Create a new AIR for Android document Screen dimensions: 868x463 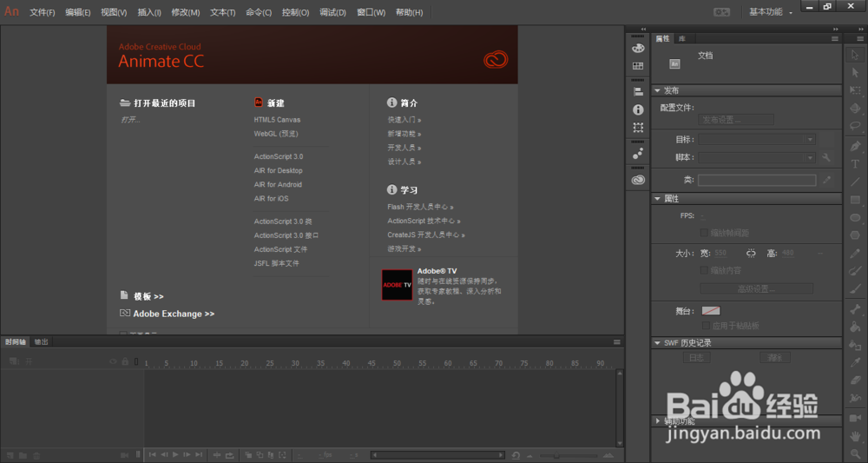tap(278, 184)
